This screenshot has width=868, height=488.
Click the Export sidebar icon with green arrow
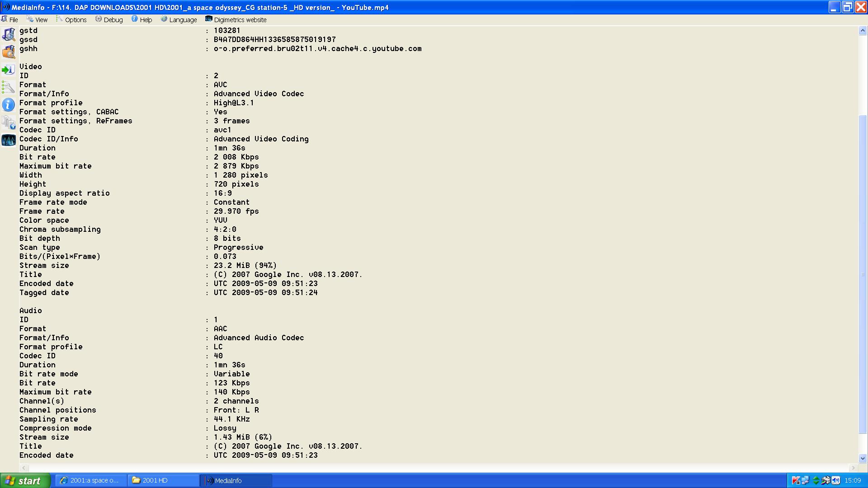point(9,70)
